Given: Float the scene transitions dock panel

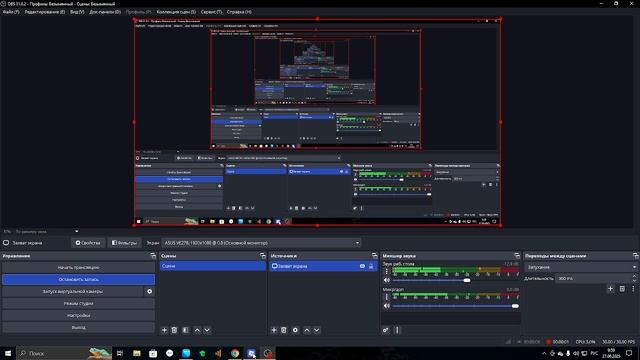Looking at the screenshot, I should point(636,256).
